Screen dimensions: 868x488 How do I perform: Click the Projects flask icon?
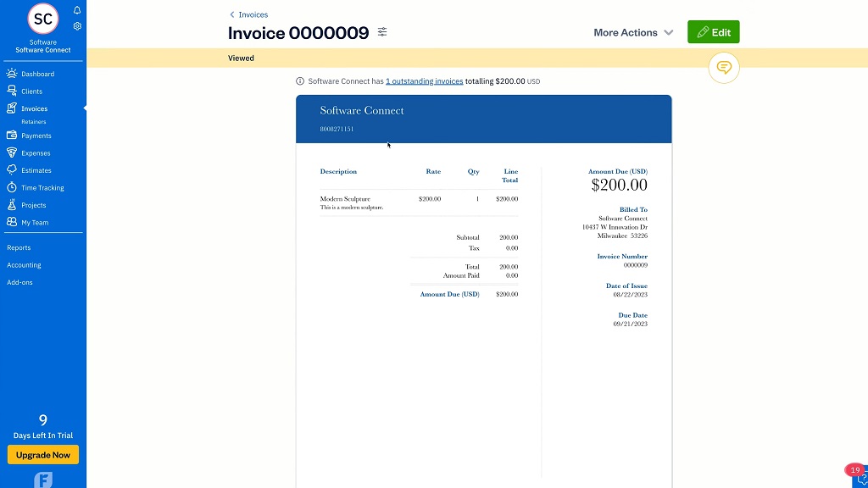point(12,205)
